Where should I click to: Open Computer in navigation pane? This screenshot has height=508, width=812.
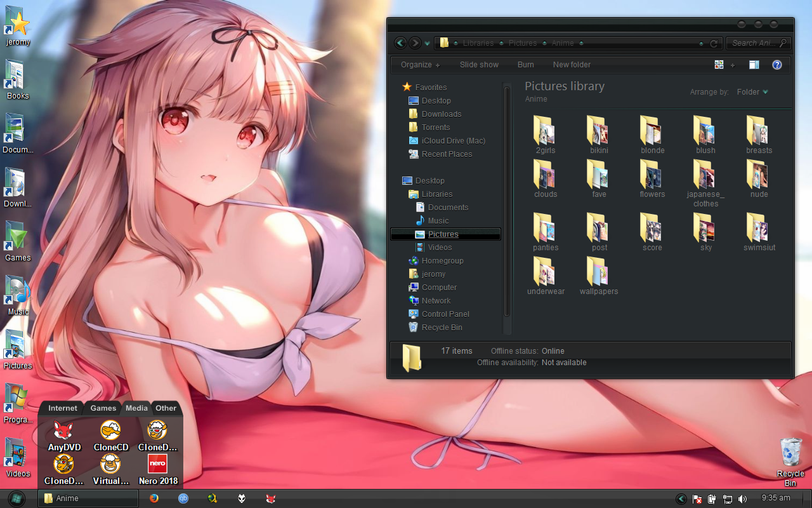tap(433, 287)
